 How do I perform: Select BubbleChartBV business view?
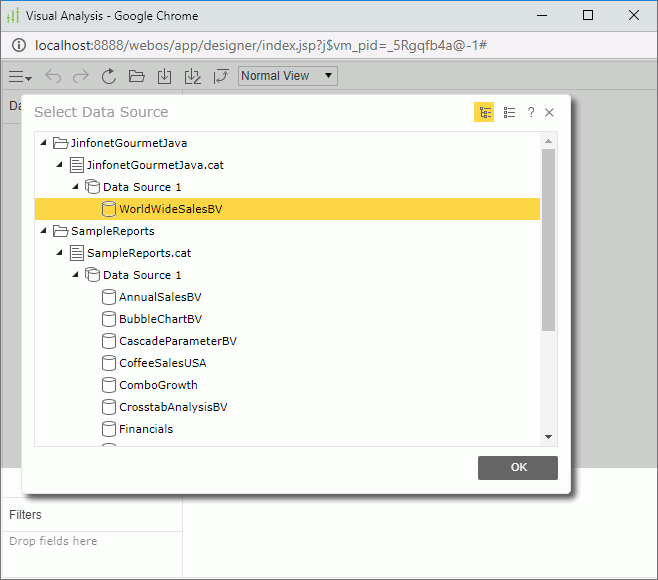tap(160, 319)
